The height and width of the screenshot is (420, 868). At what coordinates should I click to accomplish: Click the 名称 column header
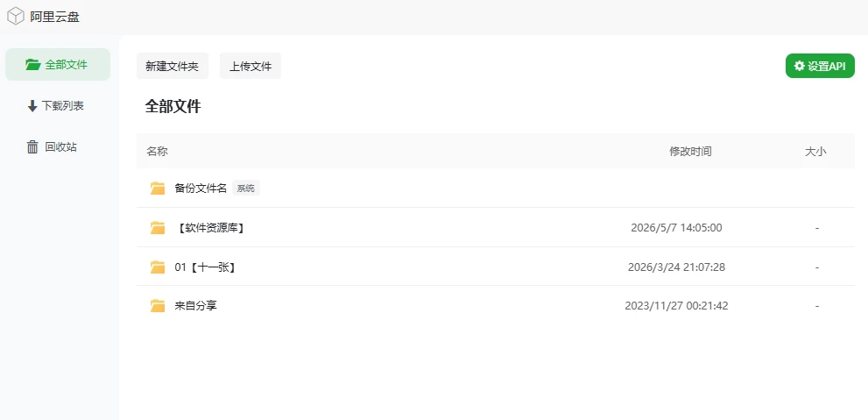point(157,152)
